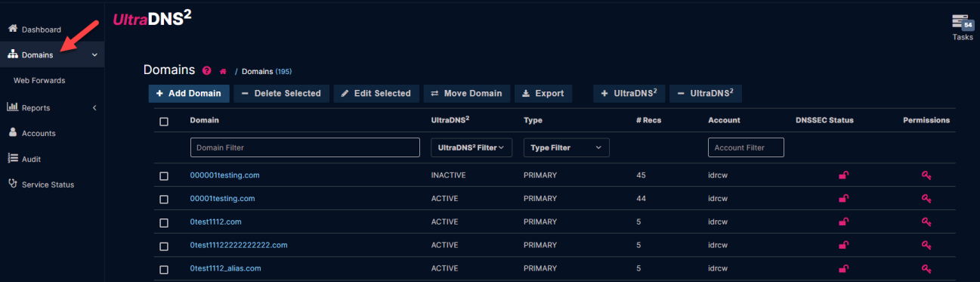
Task: Focus the Account Filter input field
Action: point(746,147)
